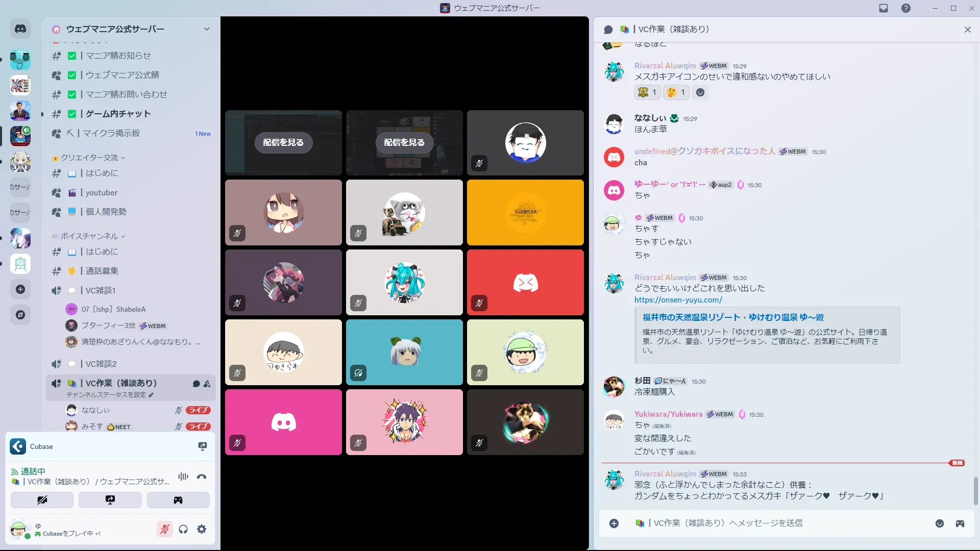This screenshot has height=551, width=980.
Task: Collapse the ボイスチャンネル category
Action: (89, 236)
